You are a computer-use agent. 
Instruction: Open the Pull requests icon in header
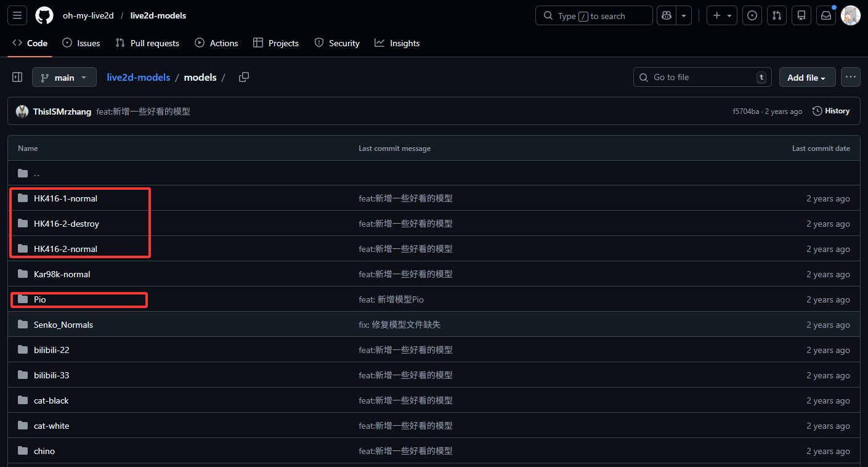(777, 15)
